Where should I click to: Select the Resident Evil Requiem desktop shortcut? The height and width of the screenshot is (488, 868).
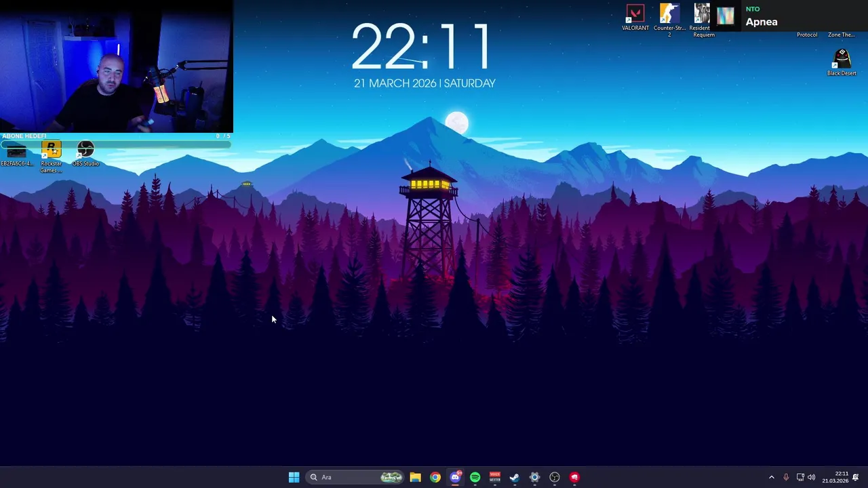[x=702, y=20]
